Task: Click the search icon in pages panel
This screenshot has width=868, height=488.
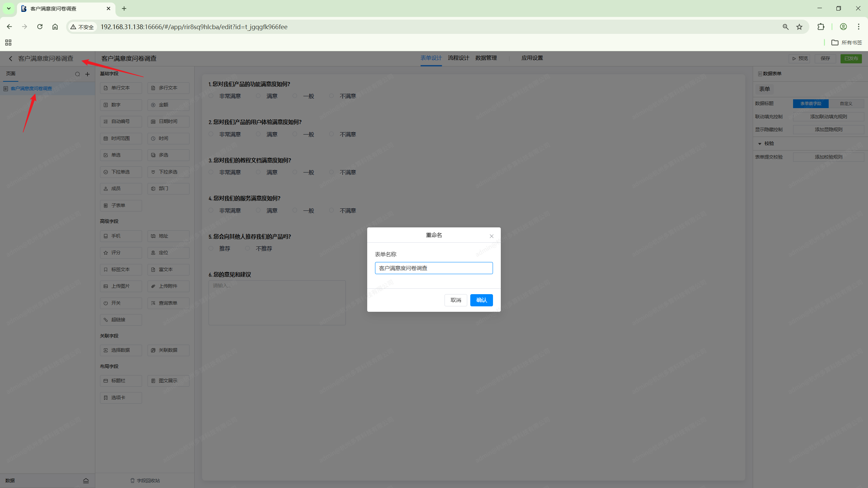Action: (77, 74)
